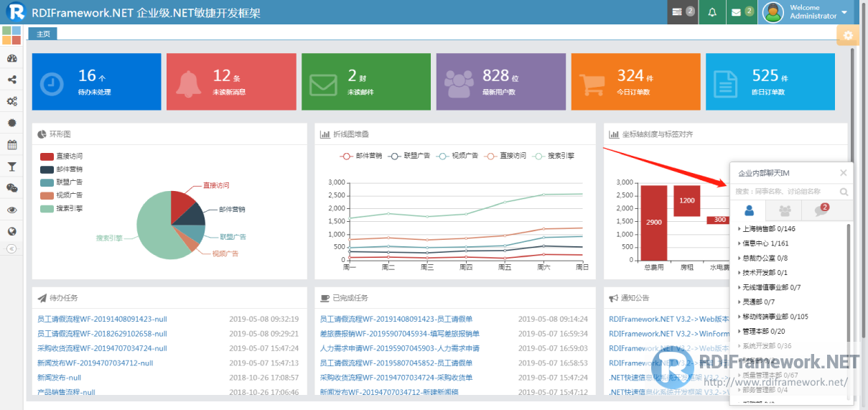The width and height of the screenshot is (868, 410).
Task: Switch to the 主页 tab
Action: (43, 34)
